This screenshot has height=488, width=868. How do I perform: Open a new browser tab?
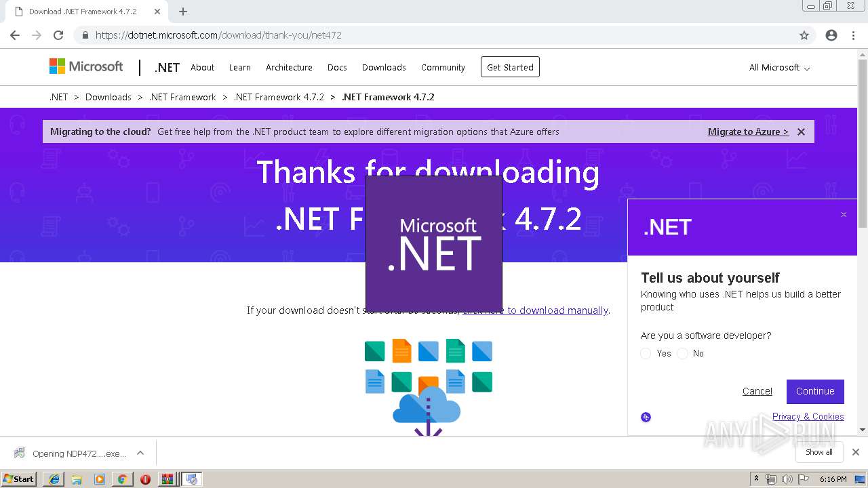(x=183, y=12)
